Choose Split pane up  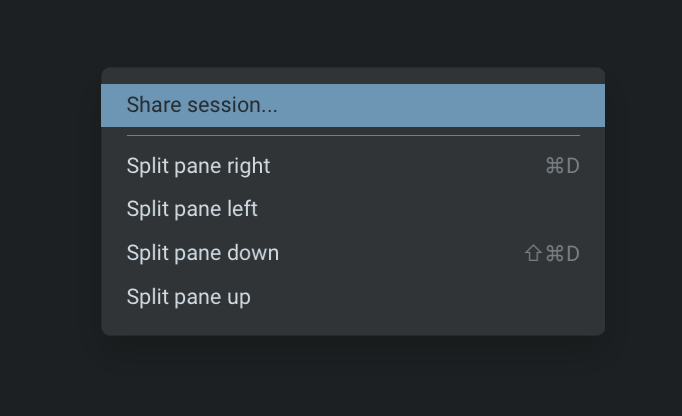coord(189,297)
